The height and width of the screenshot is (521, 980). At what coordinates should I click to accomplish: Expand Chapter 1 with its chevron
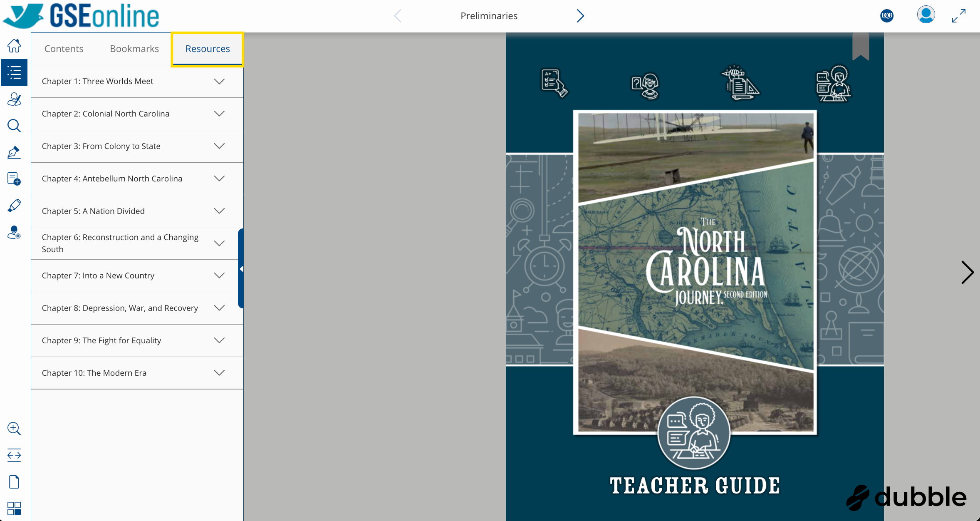coord(219,81)
